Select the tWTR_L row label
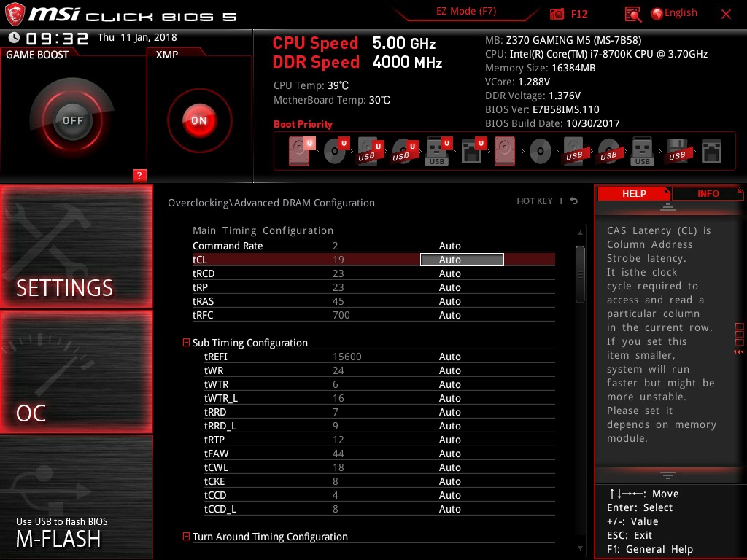 point(220,398)
